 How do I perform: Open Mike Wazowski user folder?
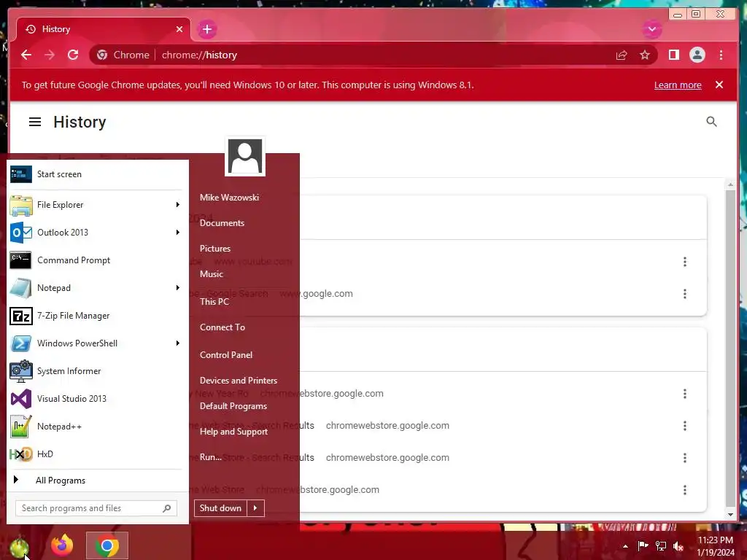click(x=229, y=197)
